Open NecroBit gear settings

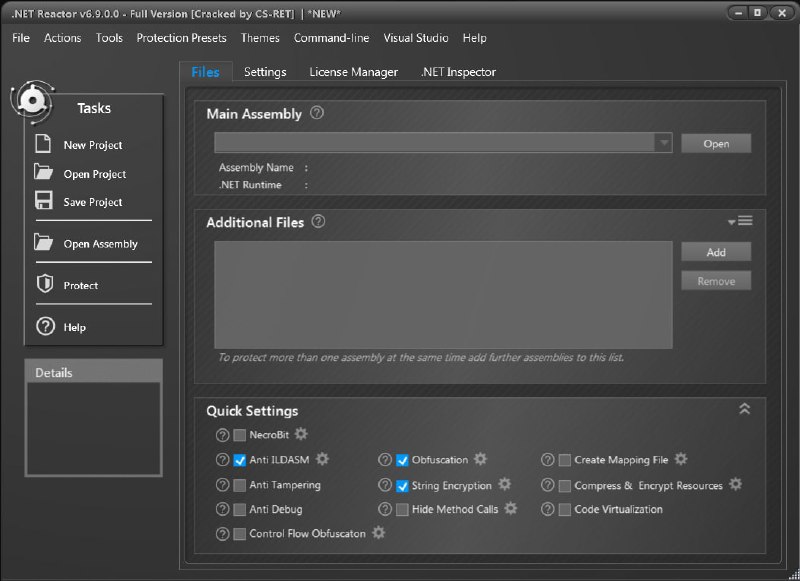tap(302, 434)
